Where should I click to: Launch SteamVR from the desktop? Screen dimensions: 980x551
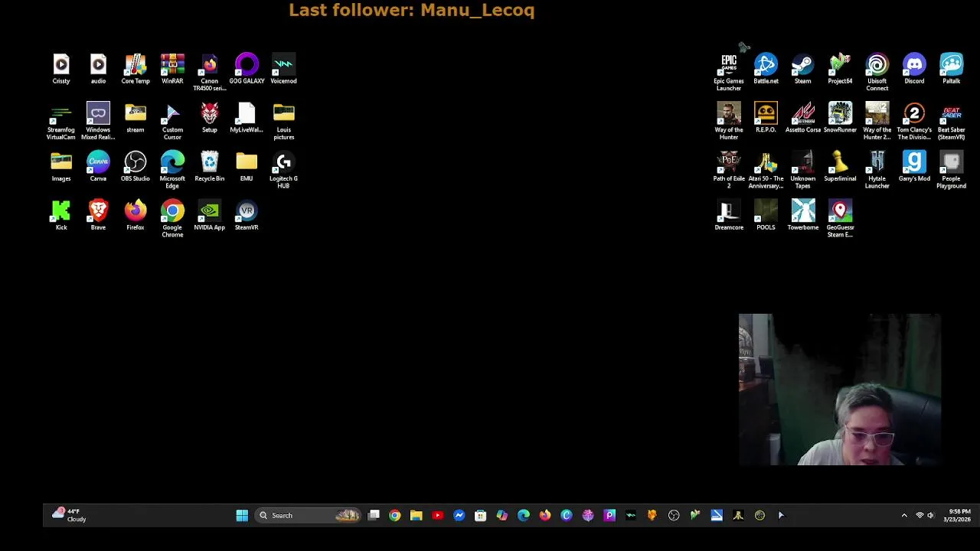tap(247, 216)
